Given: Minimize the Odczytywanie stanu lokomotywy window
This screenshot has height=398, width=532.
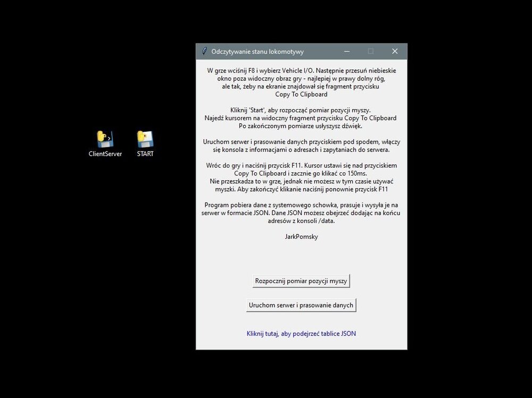Looking at the screenshot, I should (347, 51).
